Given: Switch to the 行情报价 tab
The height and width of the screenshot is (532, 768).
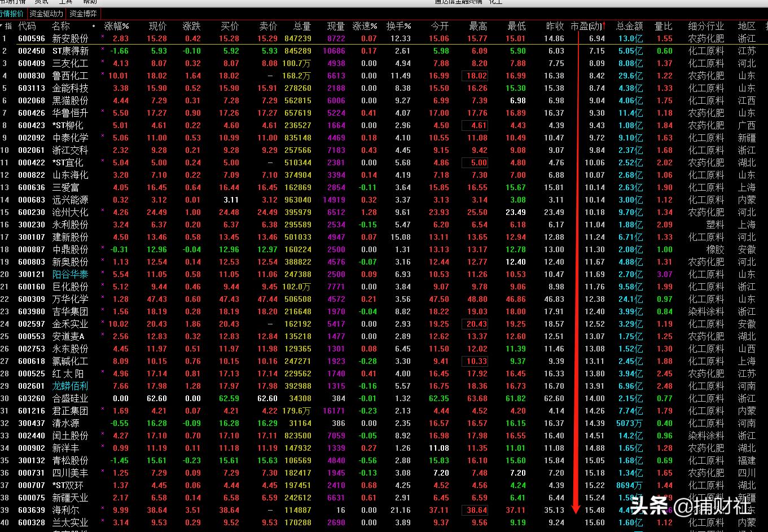Looking at the screenshot, I should click(12, 14).
